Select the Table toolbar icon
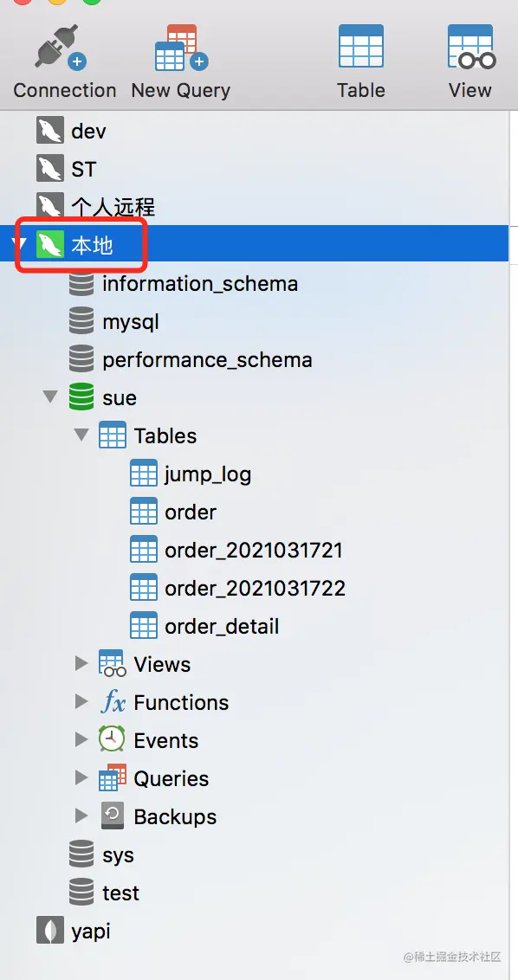This screenshot has height=980, width=518. pos(361,46)
